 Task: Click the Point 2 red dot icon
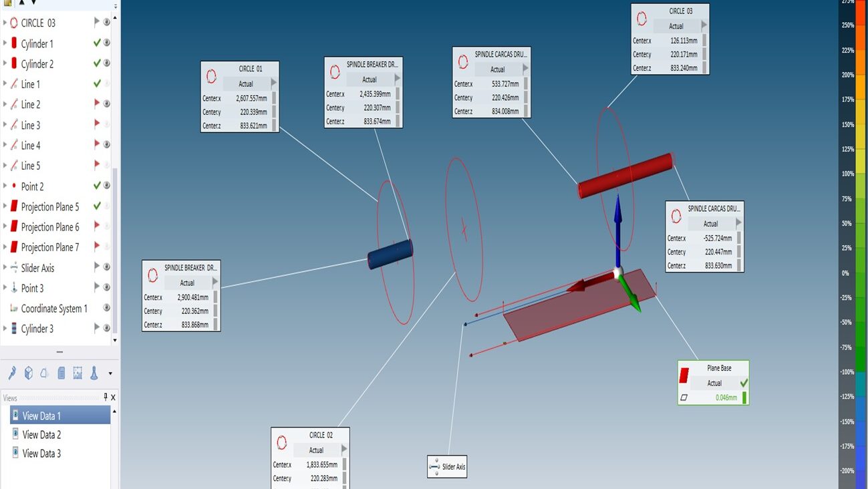pos(14,186)
